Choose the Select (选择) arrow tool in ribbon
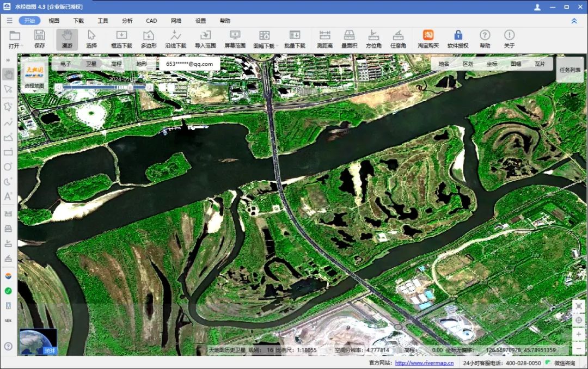This screenshot has width=588, height=369. click(91, 39)
